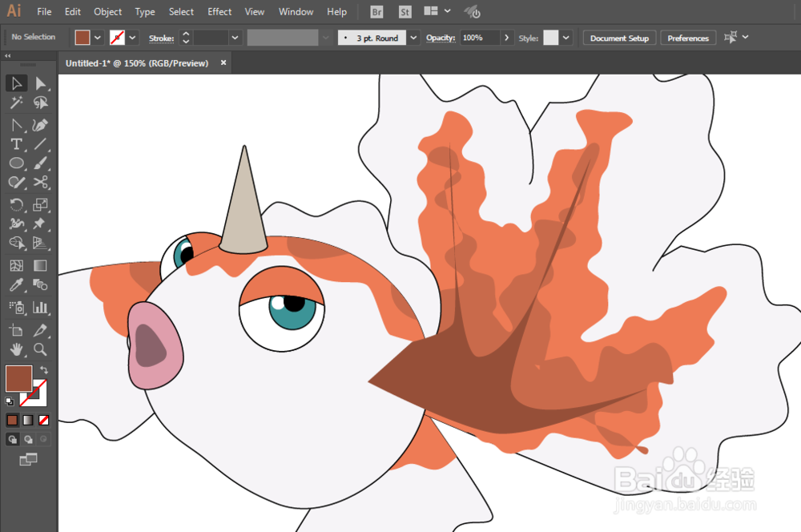Open Adobe Stock (St) button
Viewport: 801px width, 532px height.
pyautogui.click(x=405, y=12)
